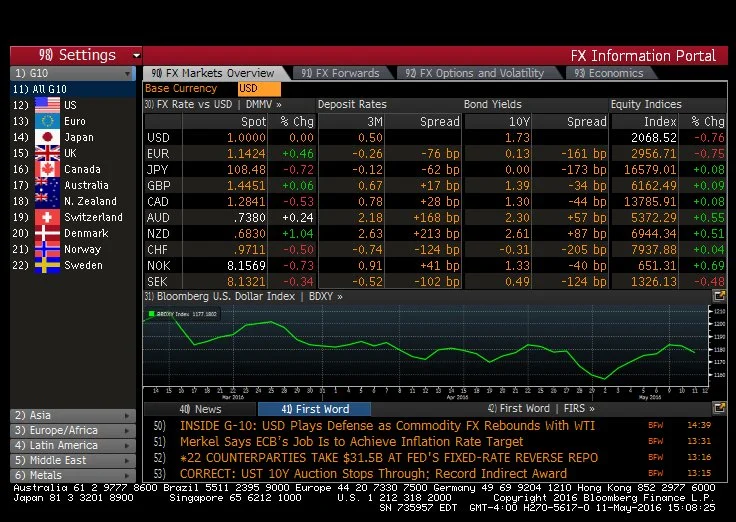Click the AUD 3M rate 2.18
The height and width of the screenshot is (522, 736).
[370, 217]
